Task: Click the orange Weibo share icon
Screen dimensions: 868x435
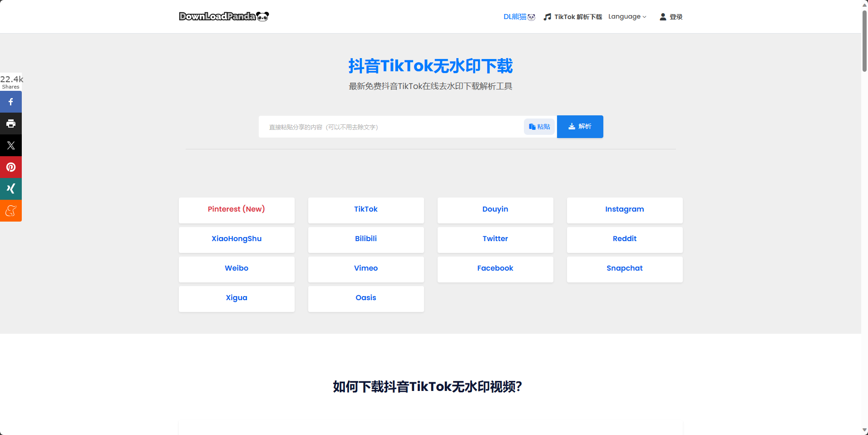Action: click(x=11, y=211)
